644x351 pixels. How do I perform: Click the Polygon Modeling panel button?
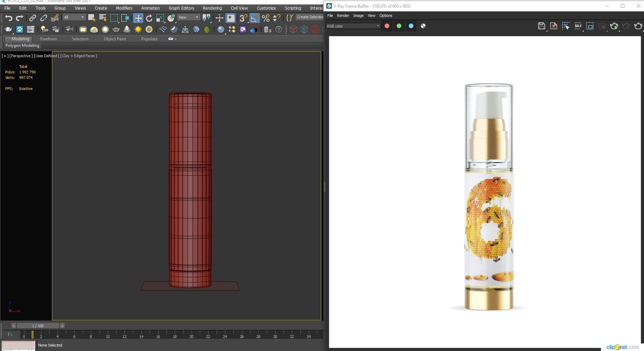click(22, 45)
